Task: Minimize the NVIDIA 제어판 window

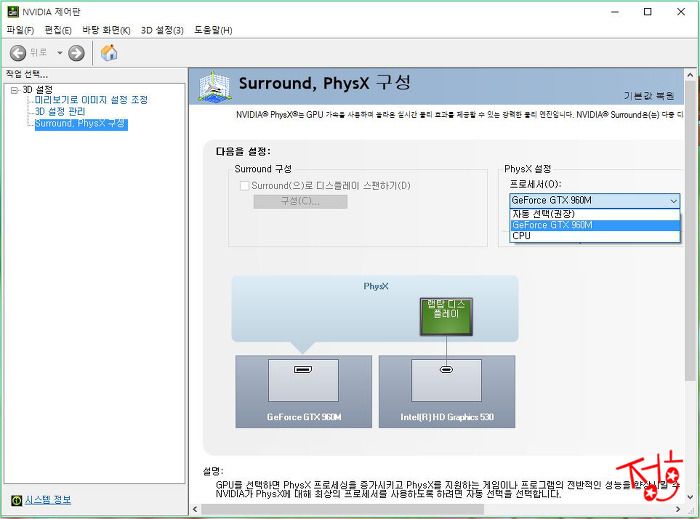Action: pos(615,12)
